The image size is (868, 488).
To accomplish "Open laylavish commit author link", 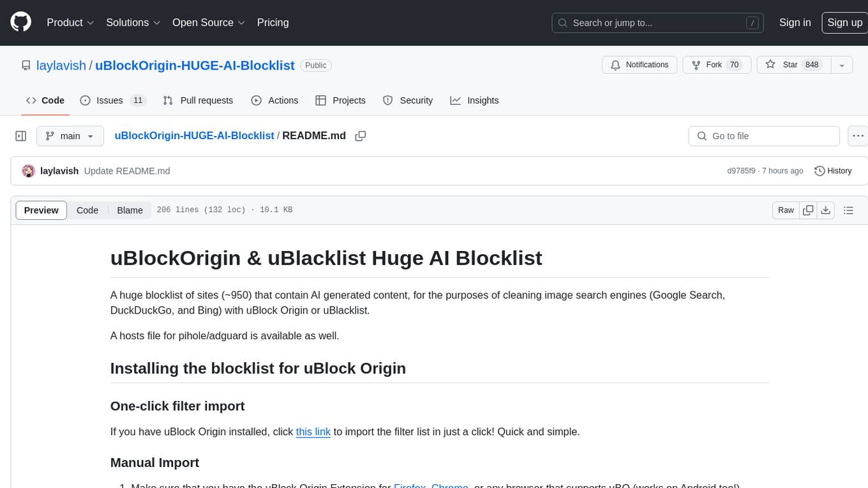I will [59, 171].
